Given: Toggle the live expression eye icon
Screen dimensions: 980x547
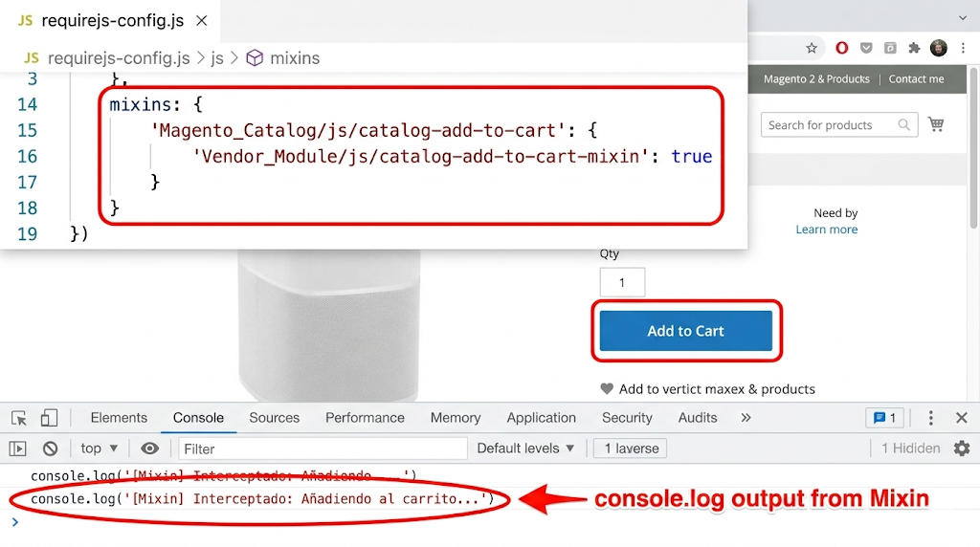Looking at the screenshot, I should [x=149, y=449].
